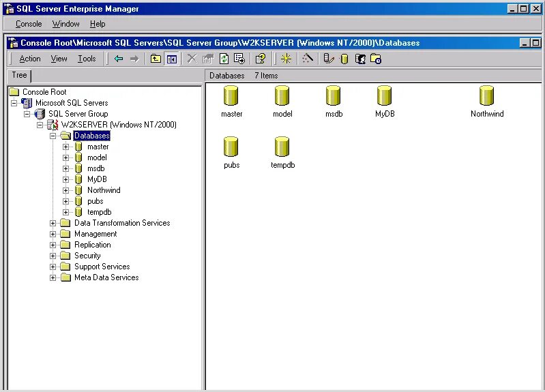Go up one level with folder icon
The image size is (545, 392).
tap(156, 59)
